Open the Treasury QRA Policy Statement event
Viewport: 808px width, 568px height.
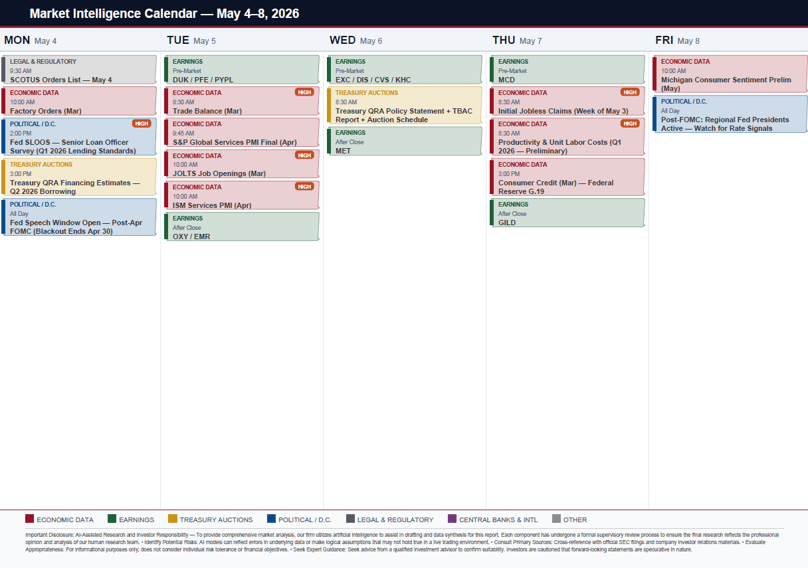coord(405,105)
